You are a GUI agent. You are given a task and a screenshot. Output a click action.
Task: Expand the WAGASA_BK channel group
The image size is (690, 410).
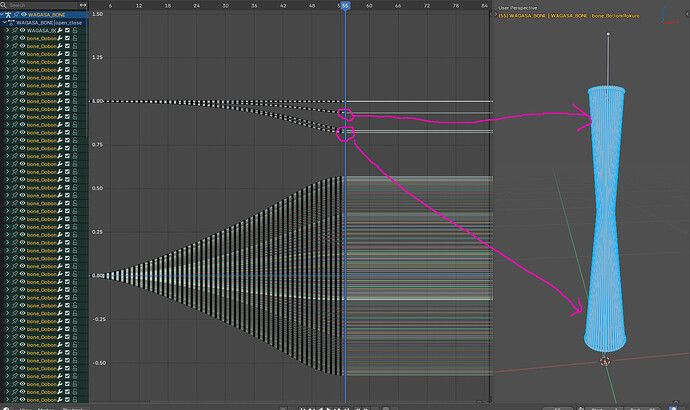coord(7,30)
